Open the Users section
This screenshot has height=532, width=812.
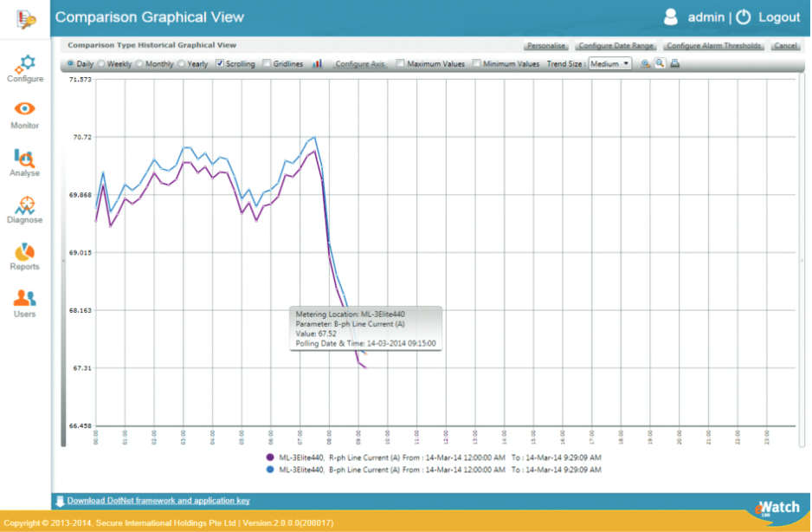(x=25, y=303)
